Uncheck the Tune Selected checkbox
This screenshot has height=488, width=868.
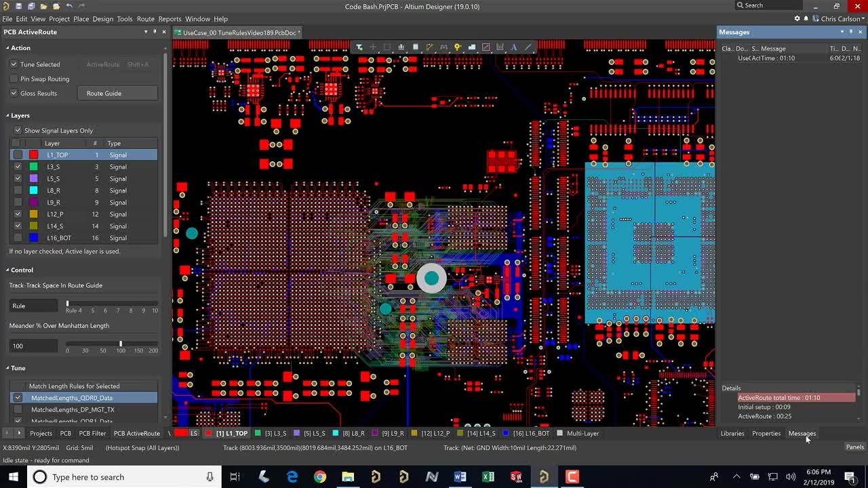coord(14,64)
